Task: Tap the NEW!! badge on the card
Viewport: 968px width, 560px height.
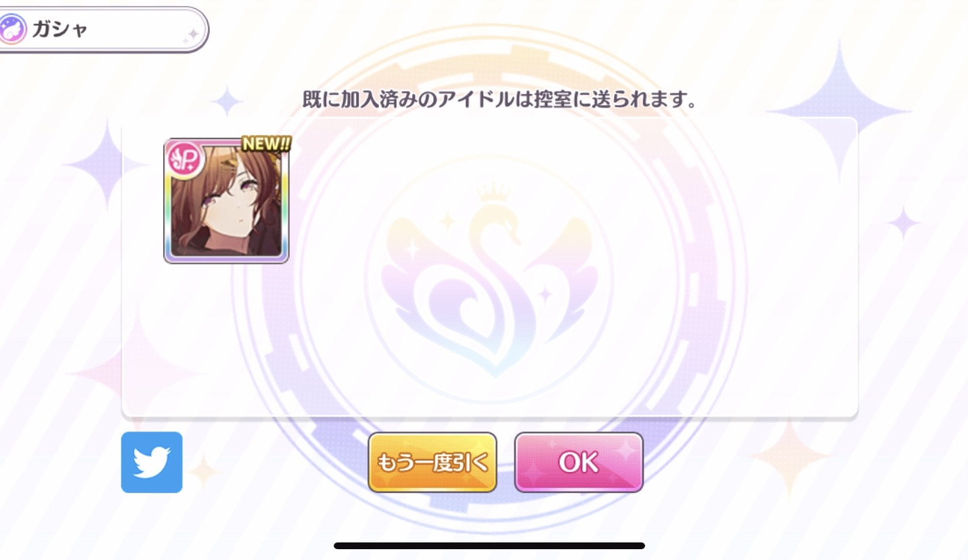Action: [266, 143]
